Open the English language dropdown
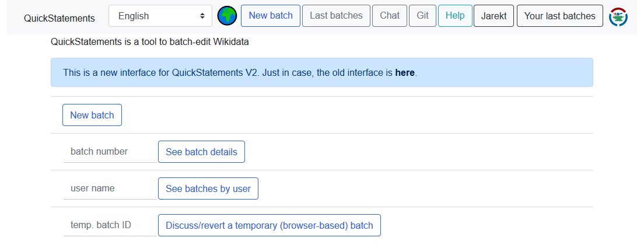This screenshot has width=644, height=248. [160, 16]
